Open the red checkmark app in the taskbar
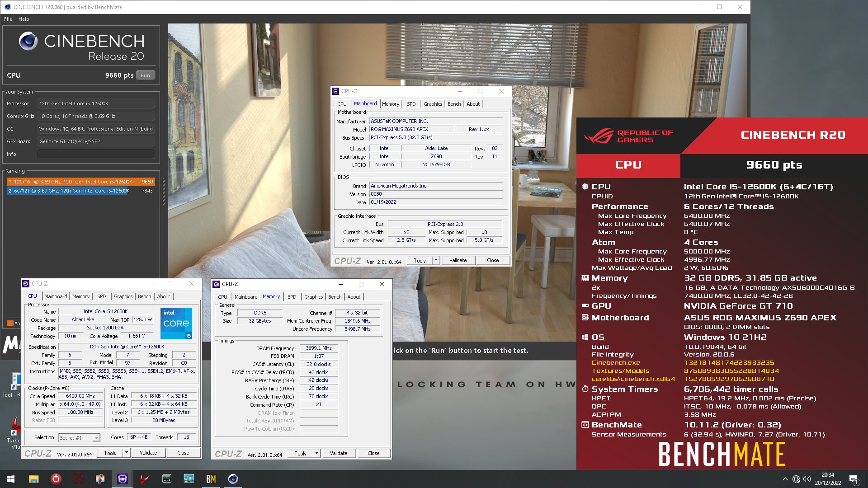868x488 pixels. pos(144,479)
